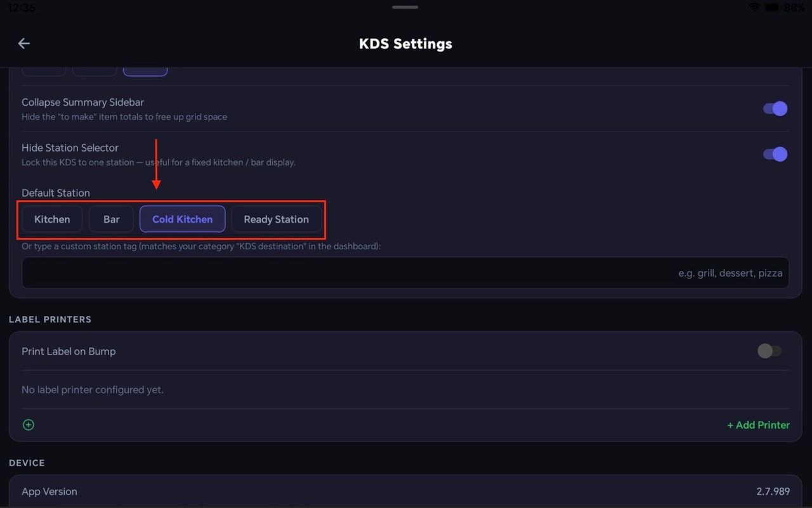Enable Print Label on Bump

point(770,351)
